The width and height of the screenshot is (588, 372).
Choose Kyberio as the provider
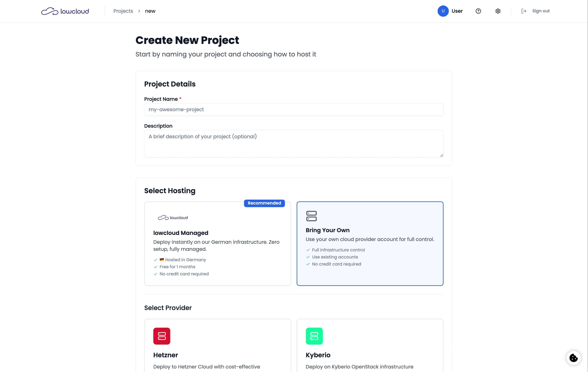(x=370, y=349)
